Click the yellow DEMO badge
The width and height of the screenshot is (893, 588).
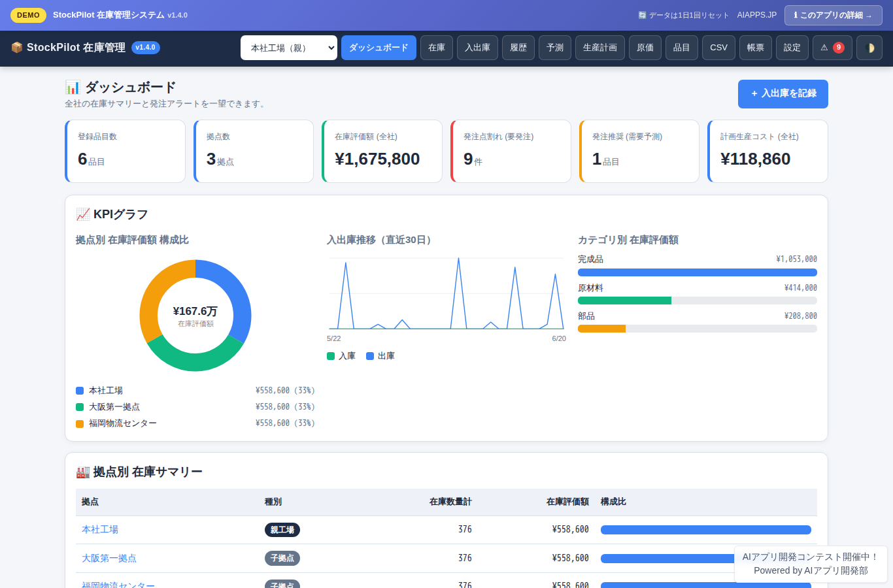28,15
